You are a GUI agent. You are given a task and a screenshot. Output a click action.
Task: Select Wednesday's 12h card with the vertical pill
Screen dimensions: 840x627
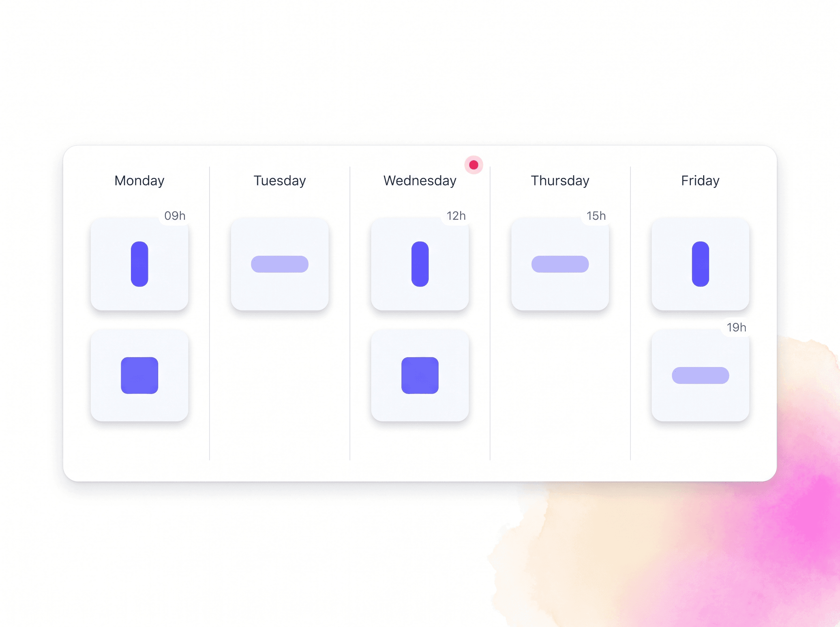click(x=420, y=264)
